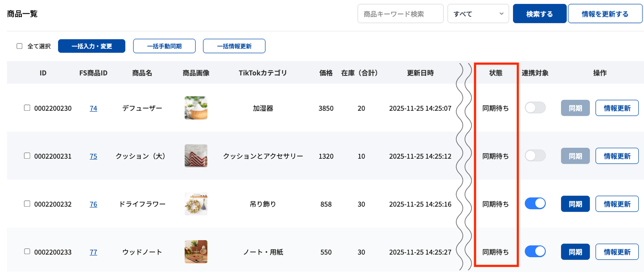Enable 連携対象 toggle for デフューザー
The image size is (644, 272).
(x=535, y=108)
